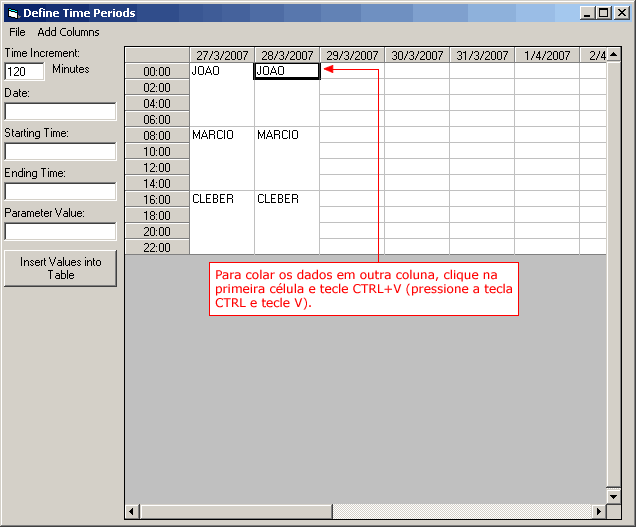The height and width of the screenshot is (527, 636).
Task: Select the 28/3/2007 column header
Action: tap(287, 55)
